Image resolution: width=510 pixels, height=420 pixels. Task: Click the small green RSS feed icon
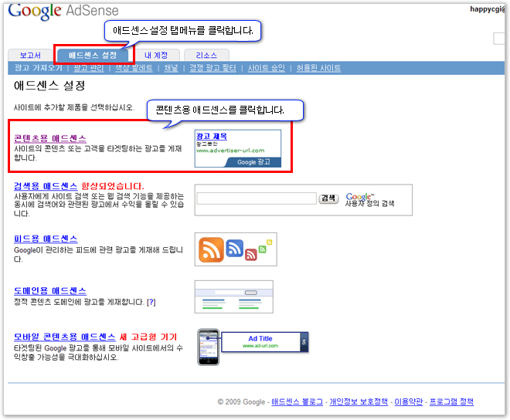tap(262, 249)
